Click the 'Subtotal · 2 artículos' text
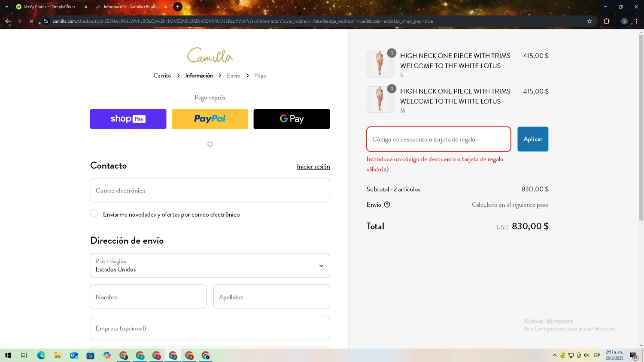The image size is (644, 362). [x=393, y=189]
